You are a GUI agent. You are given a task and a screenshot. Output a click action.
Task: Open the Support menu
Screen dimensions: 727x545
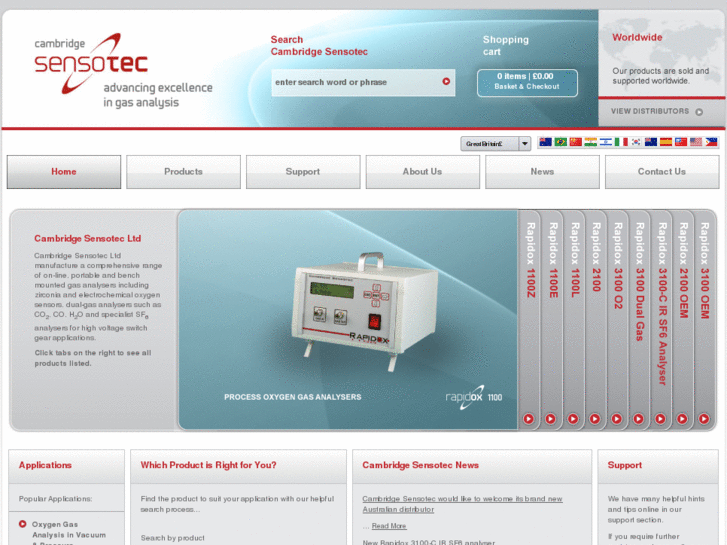tap(303, 172)
